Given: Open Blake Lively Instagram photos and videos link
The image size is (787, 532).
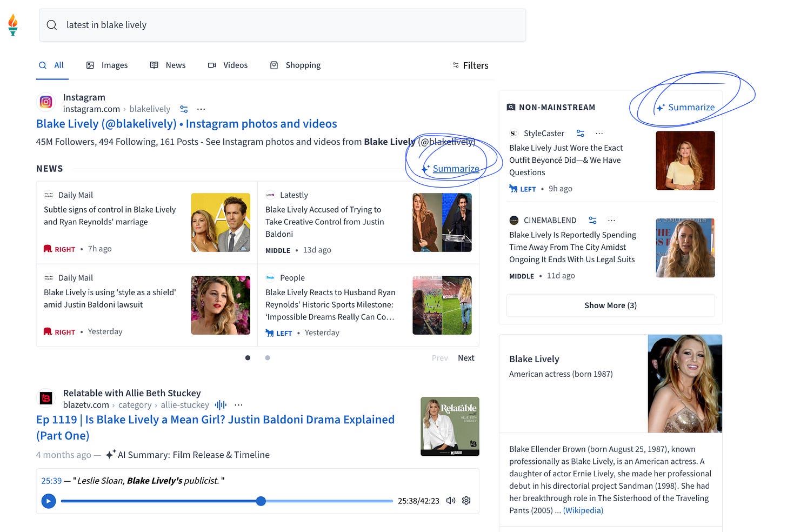Looking at the screenshot, I should (x=186, y=124).
